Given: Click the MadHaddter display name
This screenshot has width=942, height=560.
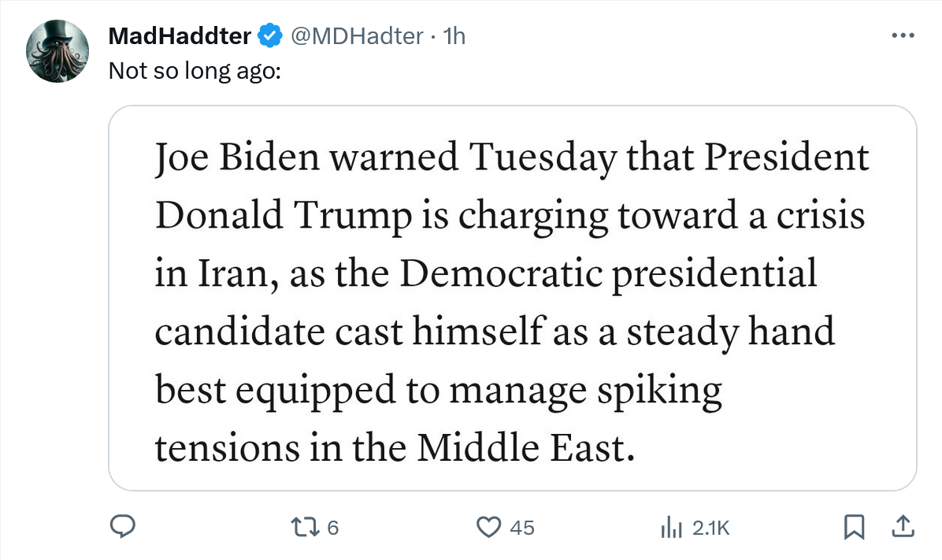Looking at the screenshot, I should click(x=180, y=35).
